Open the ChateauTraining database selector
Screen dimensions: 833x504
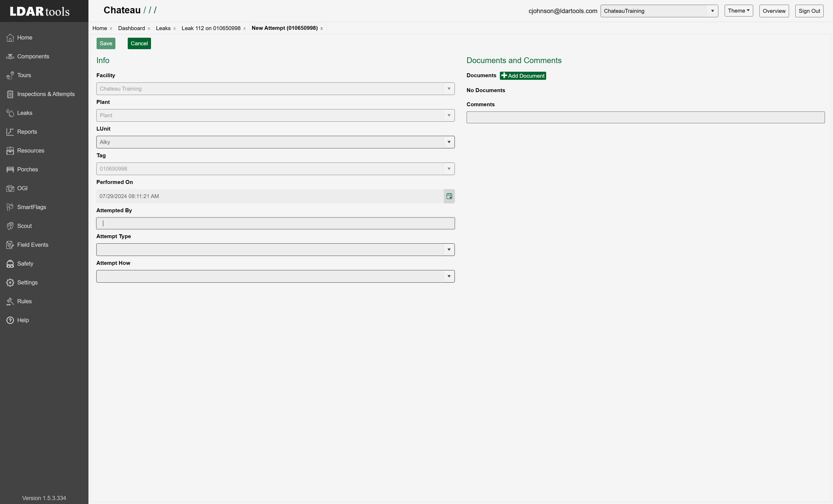[659, 11]
